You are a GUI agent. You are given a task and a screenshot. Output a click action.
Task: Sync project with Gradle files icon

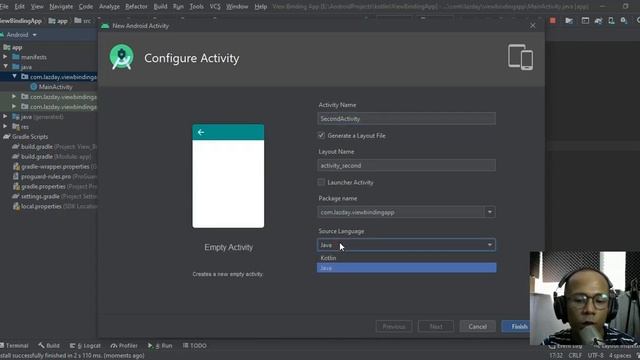coord(598,20)
